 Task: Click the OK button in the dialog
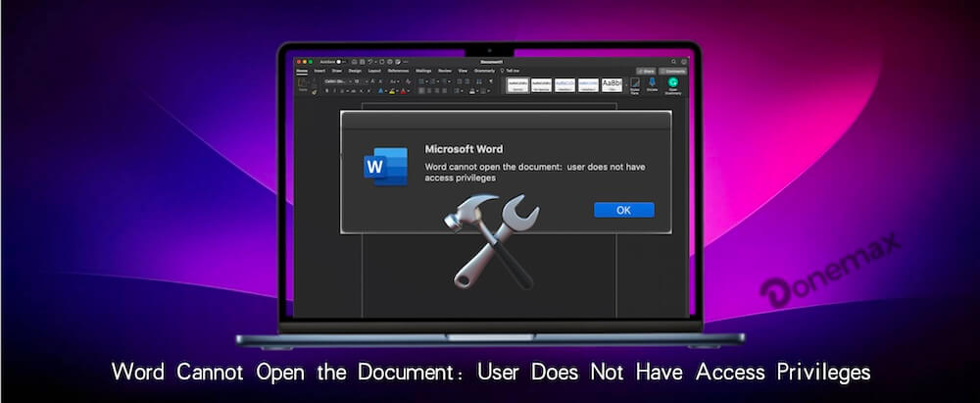623,210
